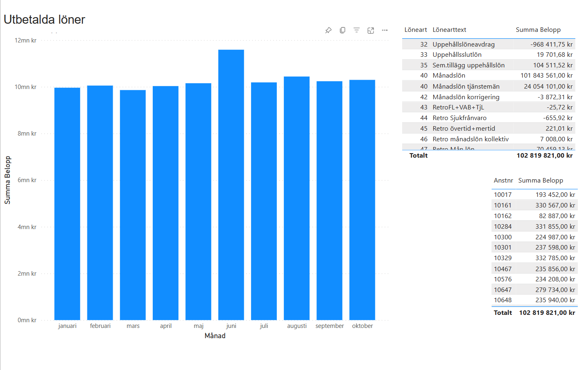The width and height of the screenshot is (588, 370).
Task: Click the Retro Sjukfrånvaro row
Action: click(489, 118)
